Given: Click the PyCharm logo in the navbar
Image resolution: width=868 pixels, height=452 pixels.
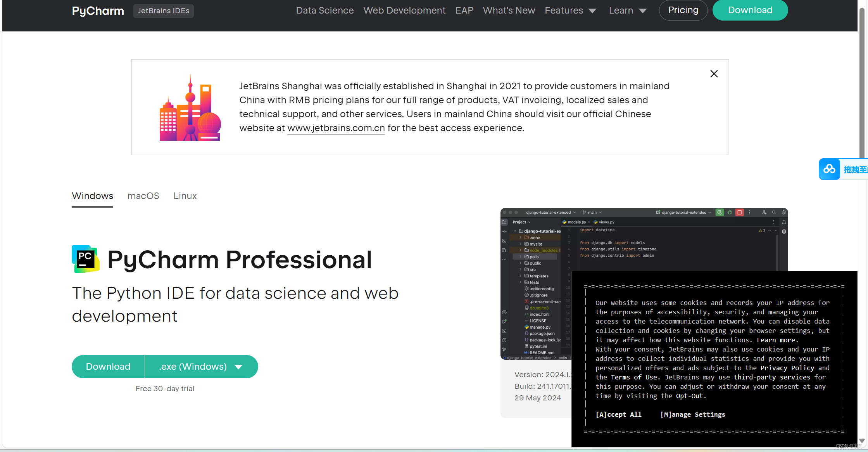Looking at the screenshot, I should (x=98, y=10).
